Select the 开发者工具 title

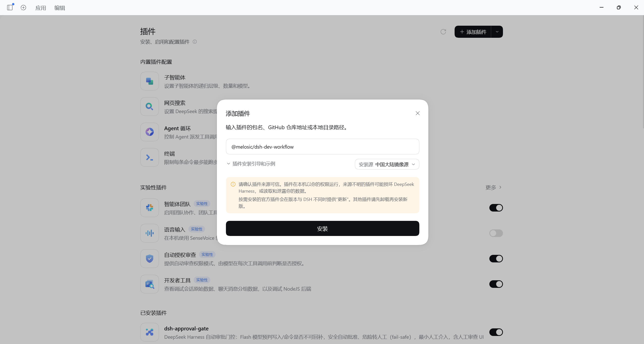pos(177,280)
